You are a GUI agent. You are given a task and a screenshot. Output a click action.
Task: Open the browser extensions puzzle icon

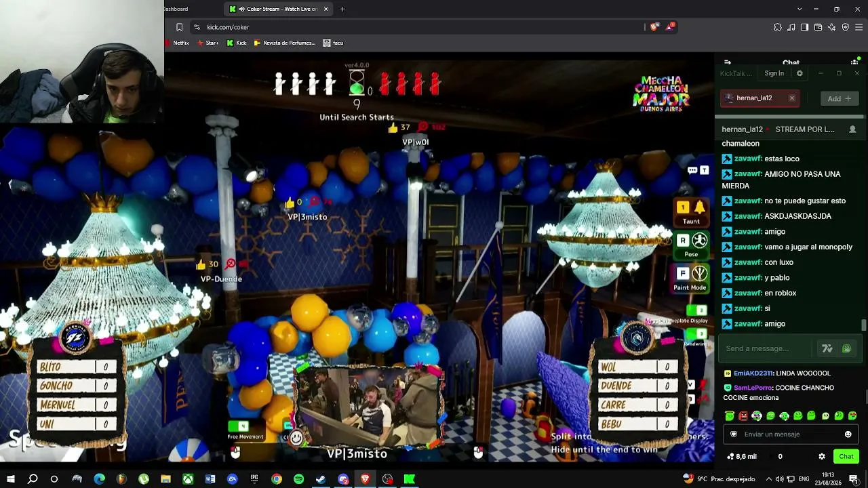point(778,27)
